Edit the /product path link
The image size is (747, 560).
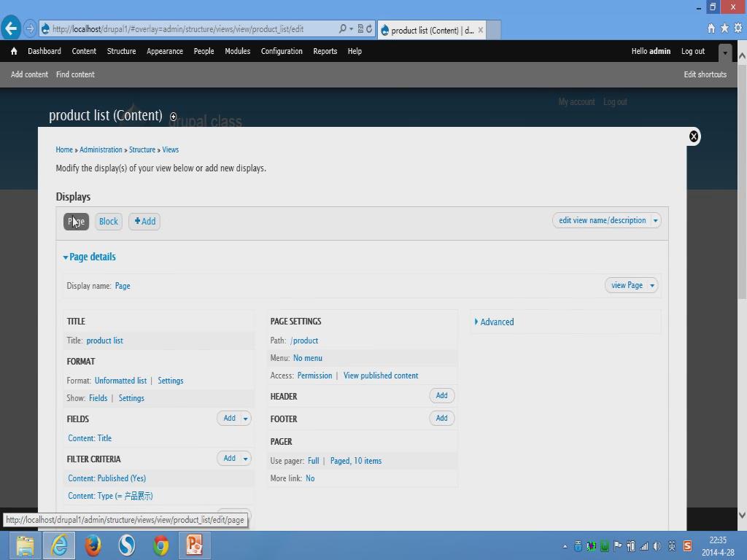click(x=304, y=341)
